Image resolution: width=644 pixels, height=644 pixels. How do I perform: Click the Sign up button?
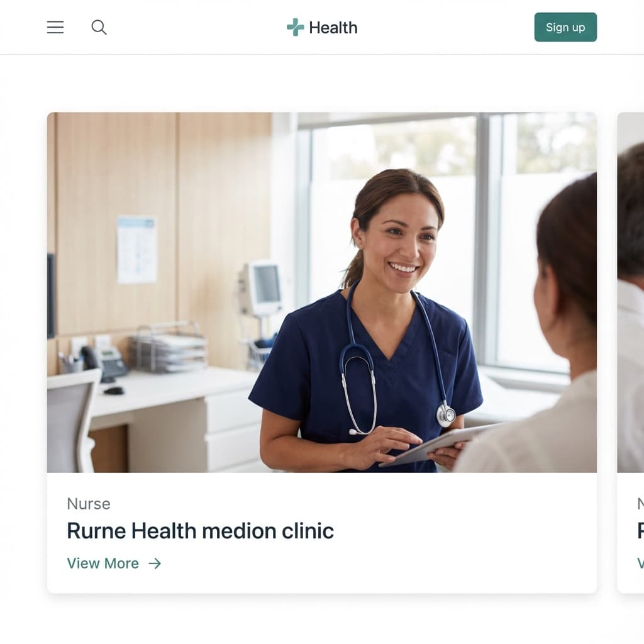point(565,27)
